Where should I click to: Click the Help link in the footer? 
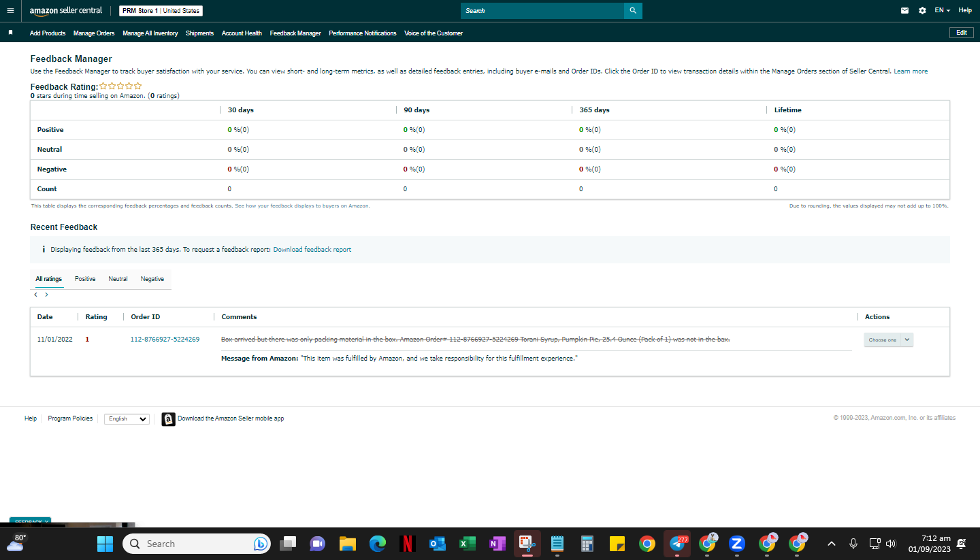pos(31,418)
